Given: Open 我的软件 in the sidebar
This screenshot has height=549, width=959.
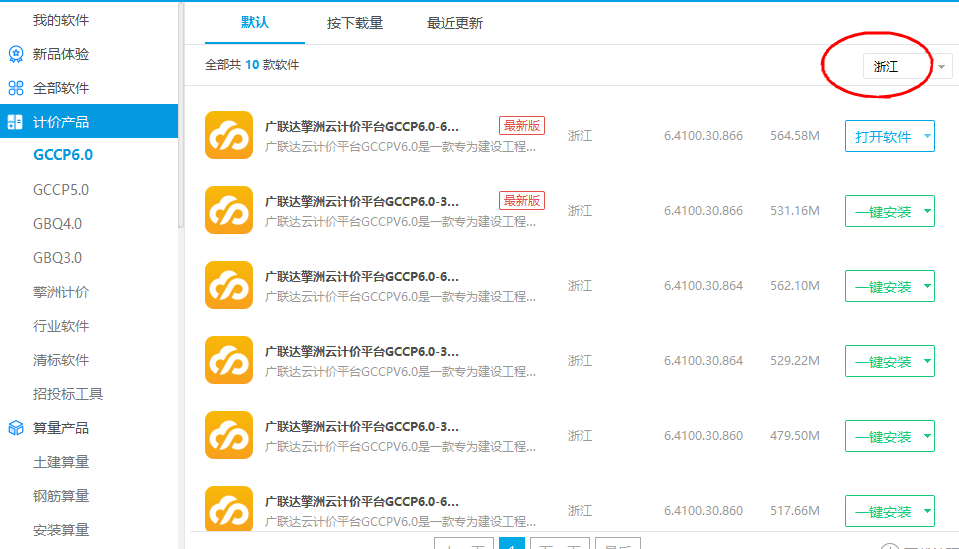Looking at the screenshot, I should [61, 20].
